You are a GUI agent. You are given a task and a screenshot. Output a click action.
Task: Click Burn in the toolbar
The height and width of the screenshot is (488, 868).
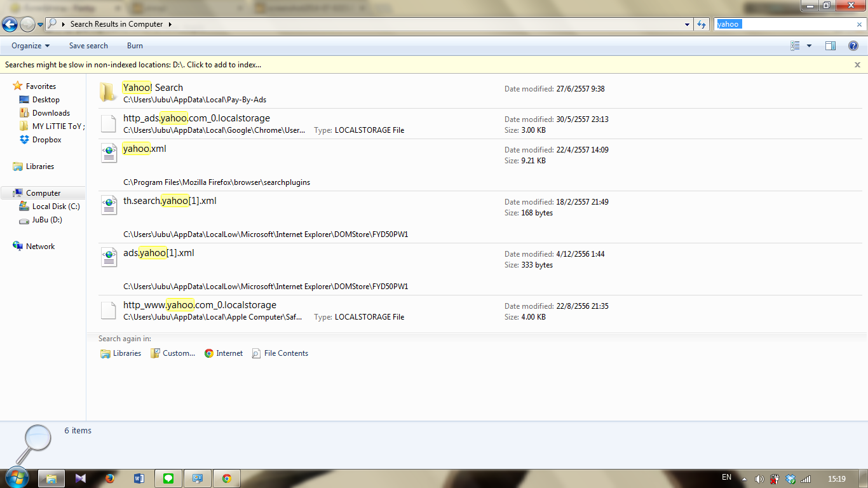coord(135,46)
